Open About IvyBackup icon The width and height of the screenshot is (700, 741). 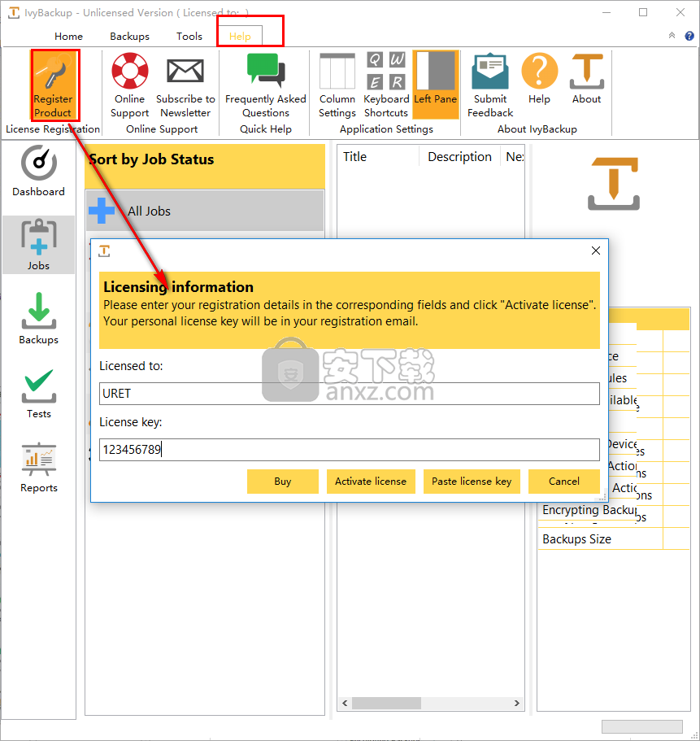pyautogui.click(x=587, y=71)
